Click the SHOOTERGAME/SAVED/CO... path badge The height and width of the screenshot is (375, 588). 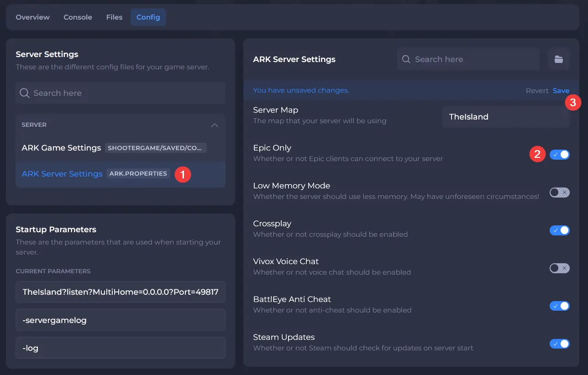156,148
